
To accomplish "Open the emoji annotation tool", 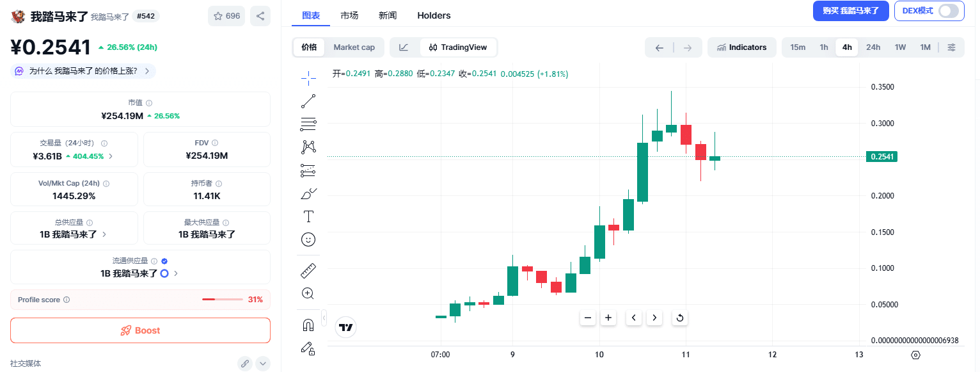I will point(308,239).
